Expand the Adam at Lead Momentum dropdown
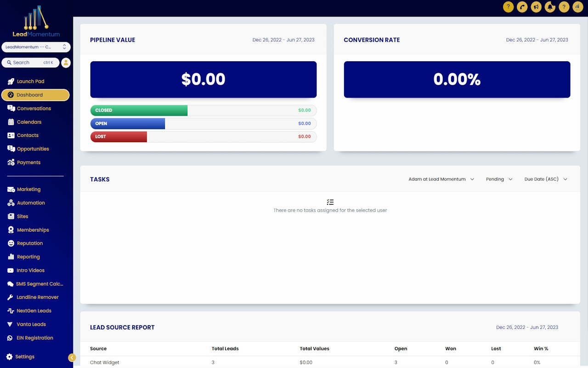The height and width of the screenshot is (368, 588). 441,179
